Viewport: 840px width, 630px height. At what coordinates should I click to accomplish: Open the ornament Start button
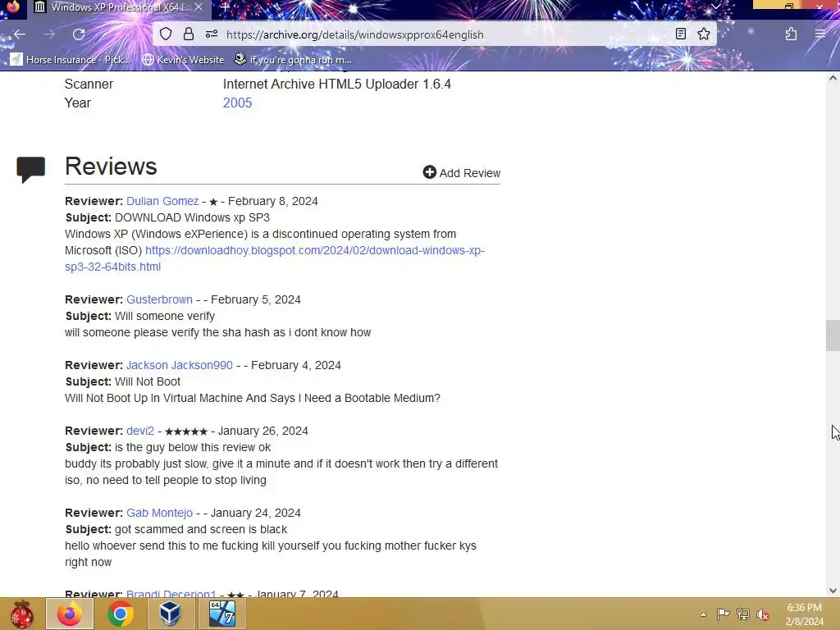[22, 614]
